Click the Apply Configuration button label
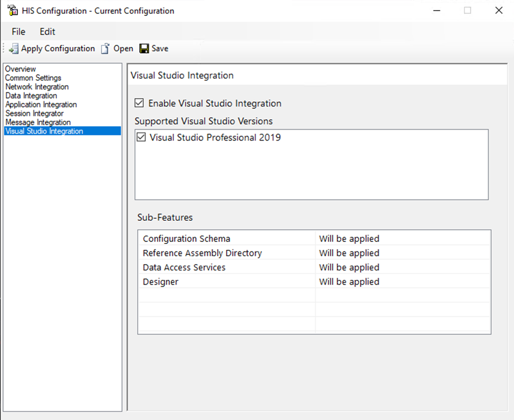The image size is (514, 420). (58, 48)
